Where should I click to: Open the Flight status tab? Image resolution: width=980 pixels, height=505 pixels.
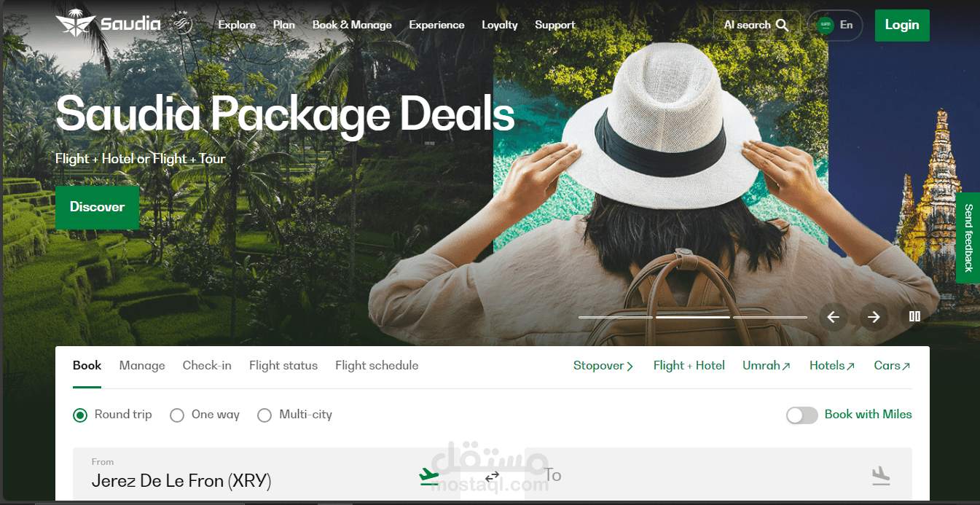[283, 366]
